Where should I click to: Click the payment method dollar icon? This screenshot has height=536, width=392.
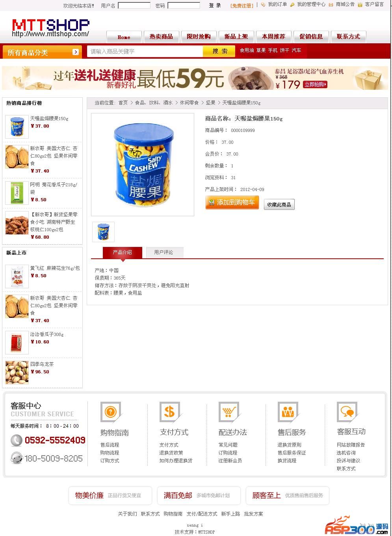pyautogui.click(x=170, y=412)
